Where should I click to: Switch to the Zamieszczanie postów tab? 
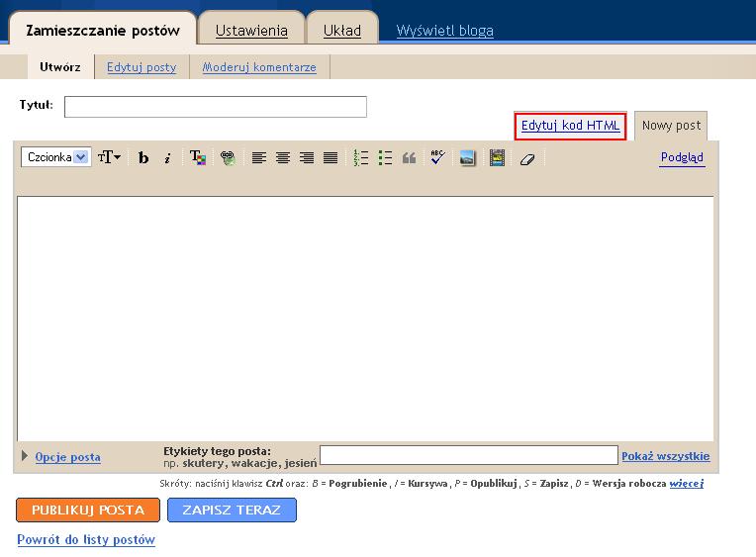point(103,31)
